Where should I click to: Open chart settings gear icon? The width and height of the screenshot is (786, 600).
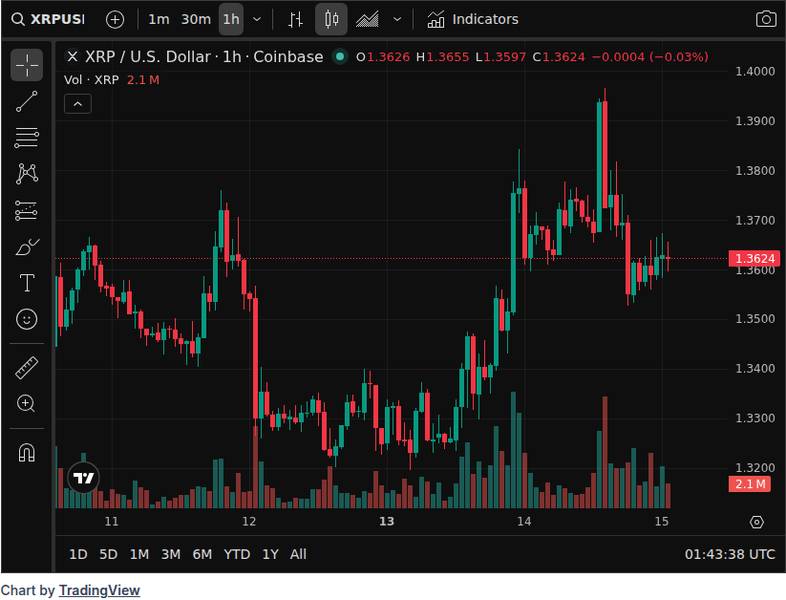click(756, 522)
